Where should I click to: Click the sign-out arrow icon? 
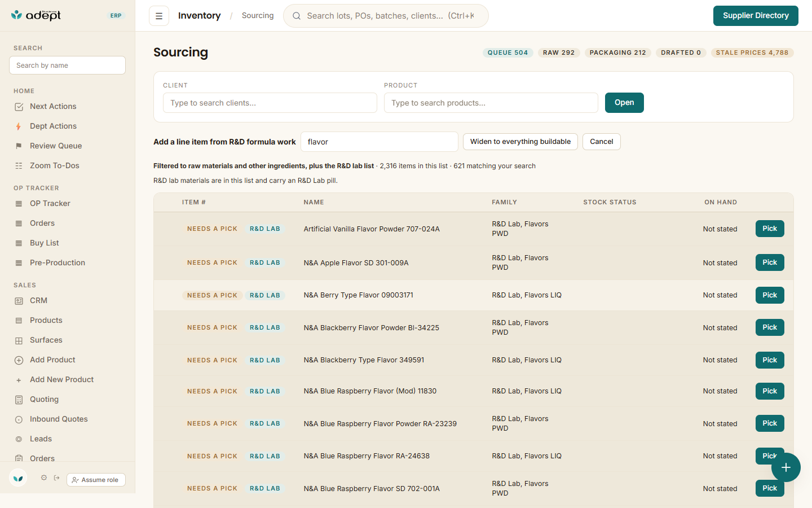pos(57,478)
